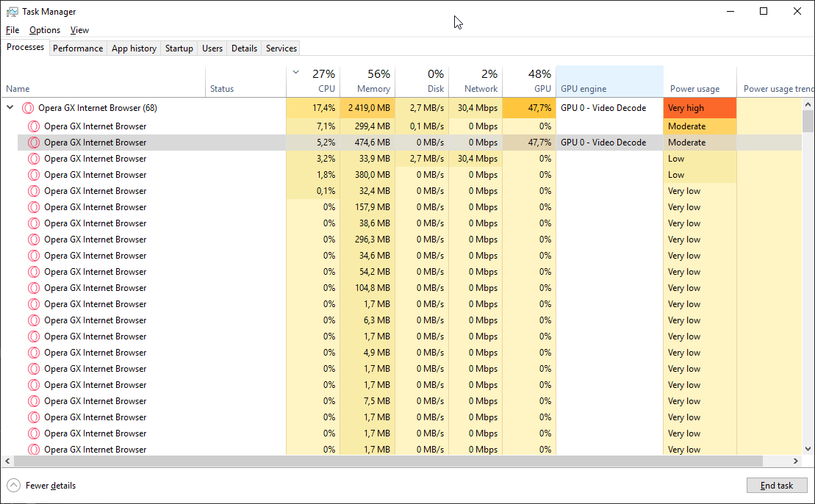Viewport: 815px width, 504px height.
Task: Click the Opera GX parent group icon
Action: 27,108
